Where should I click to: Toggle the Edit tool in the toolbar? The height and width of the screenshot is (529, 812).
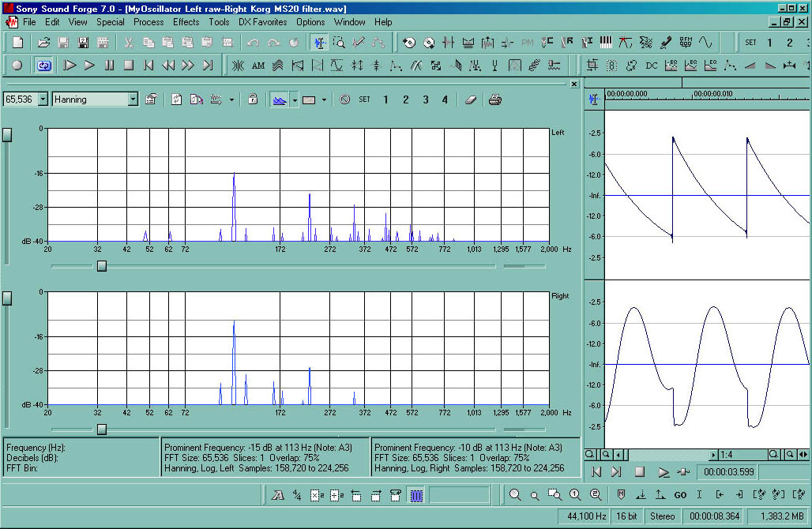coord(320,43)
